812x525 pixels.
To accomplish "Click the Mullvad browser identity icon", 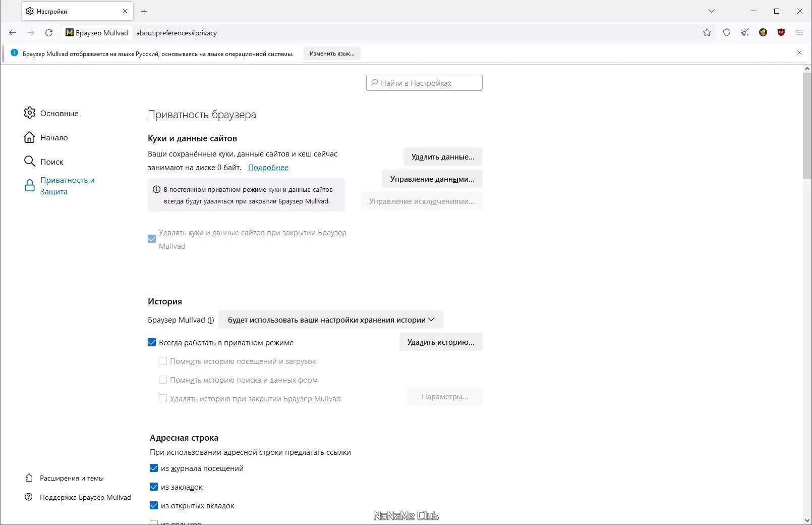I will 70,33.
